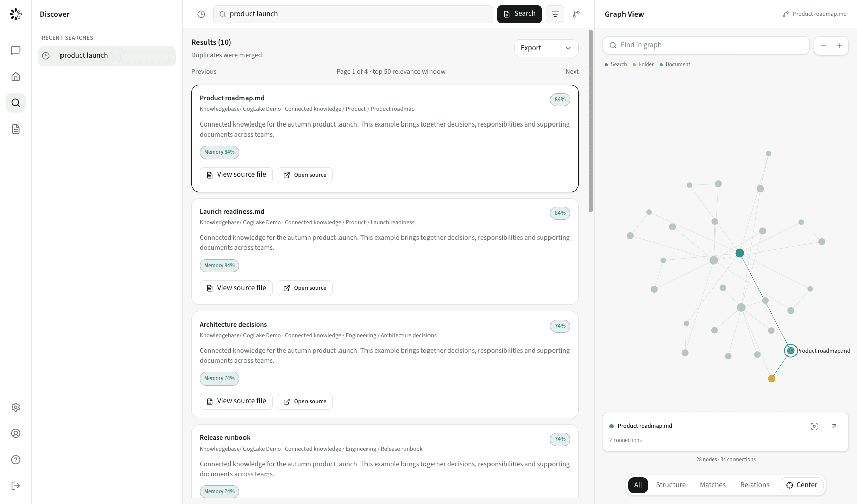857x504 pixels.
Task: Go to the home icon in sidebar
Action: (x=16, y=77)
